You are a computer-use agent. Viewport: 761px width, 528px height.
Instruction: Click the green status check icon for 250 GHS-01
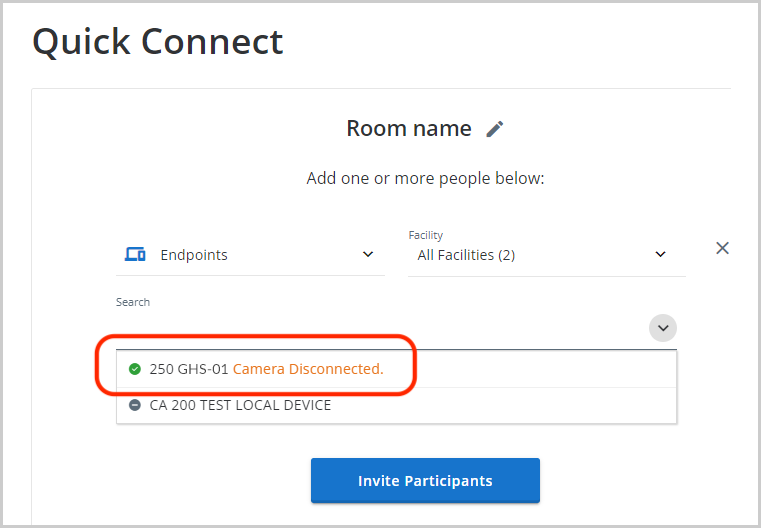(135, 369)
